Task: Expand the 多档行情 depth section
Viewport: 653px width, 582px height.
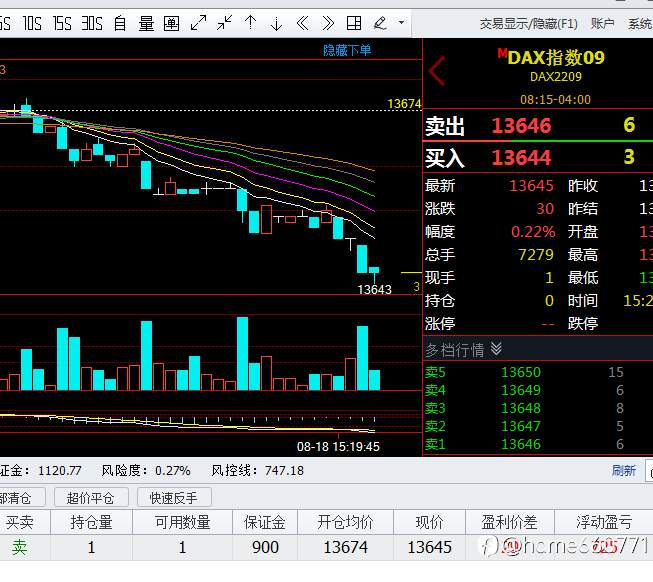Action: click(x=463, y=350)
